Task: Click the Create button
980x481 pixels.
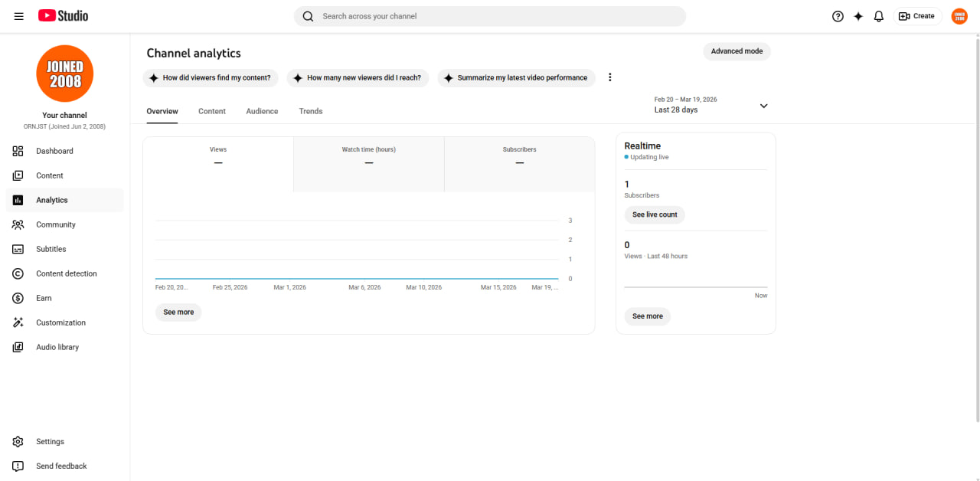Action: click(917, 16)
